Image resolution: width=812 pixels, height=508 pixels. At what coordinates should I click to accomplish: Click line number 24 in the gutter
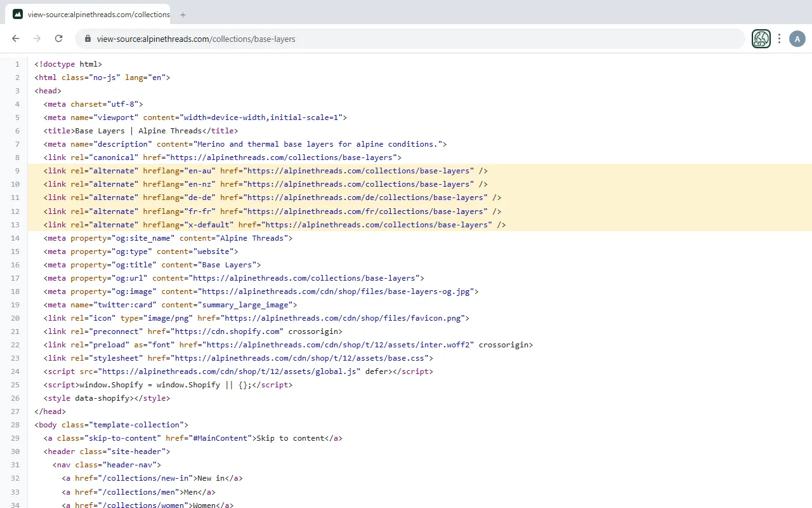pos(15,371)
